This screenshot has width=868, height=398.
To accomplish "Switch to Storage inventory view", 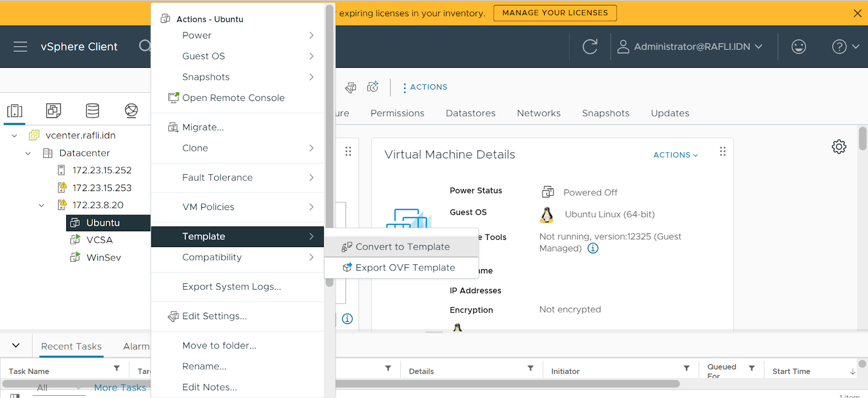I will click(x=92, y=111).
